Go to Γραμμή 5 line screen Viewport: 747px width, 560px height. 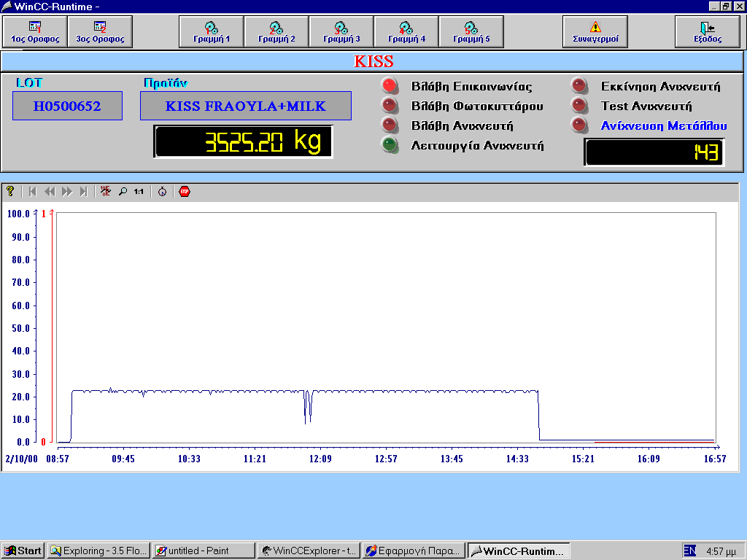(x=471, y=32)
